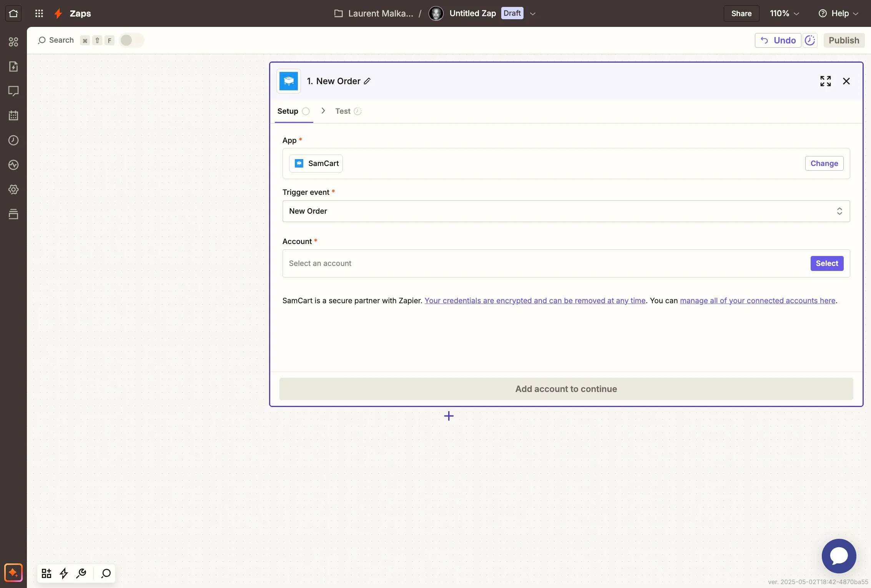871x588 pixels.
Task: Open the comments icon in sidebar
Action: coord(13,91)
